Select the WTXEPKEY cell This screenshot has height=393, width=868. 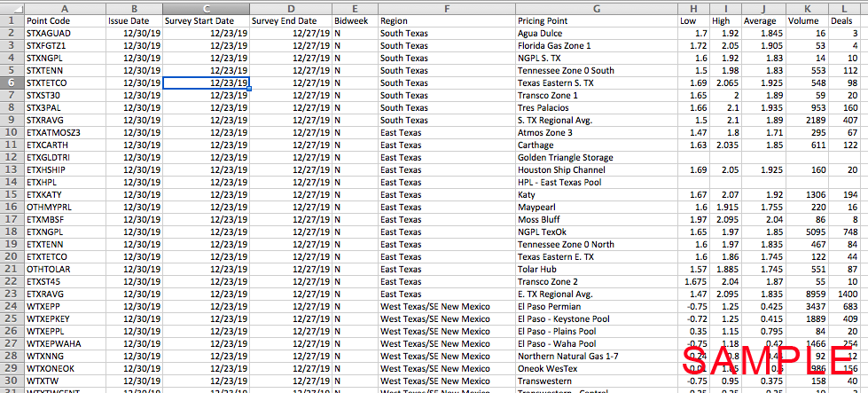66,318
